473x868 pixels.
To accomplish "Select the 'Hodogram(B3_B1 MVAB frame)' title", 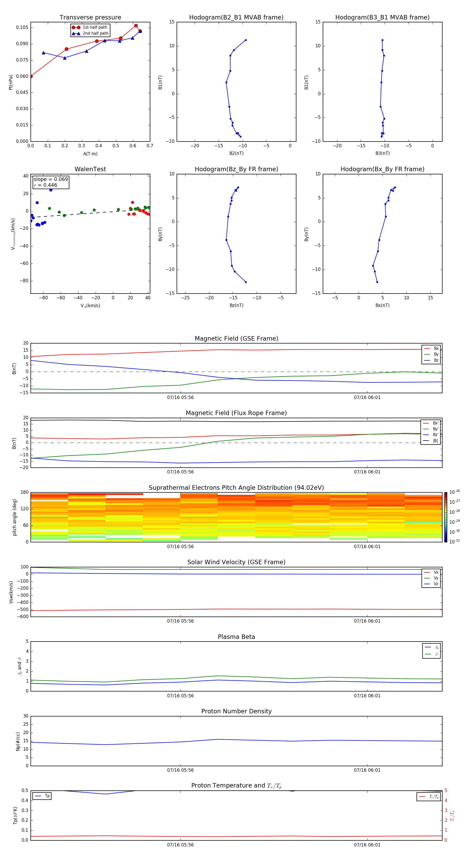I will point(382,18).
